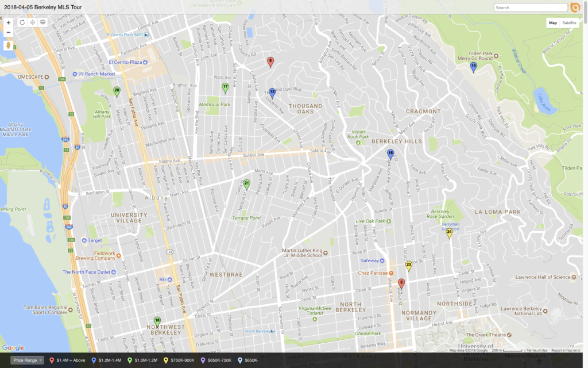The height and width of the screenshot is (368, 588).
Task: Select green listing pin number 20
Action: [117, 91]
